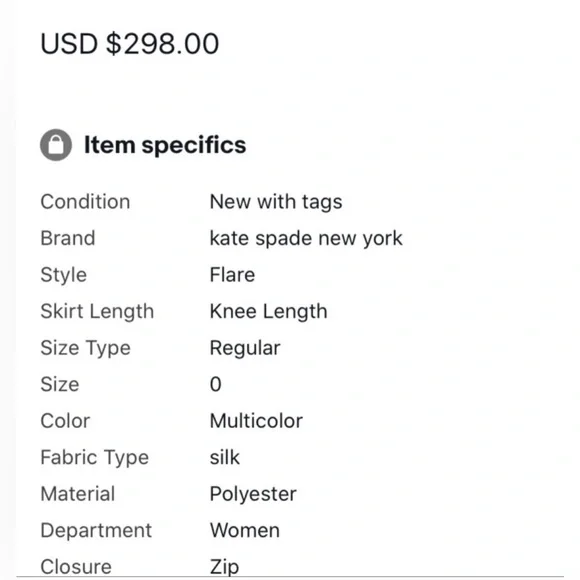Click the size value 0

216,384
